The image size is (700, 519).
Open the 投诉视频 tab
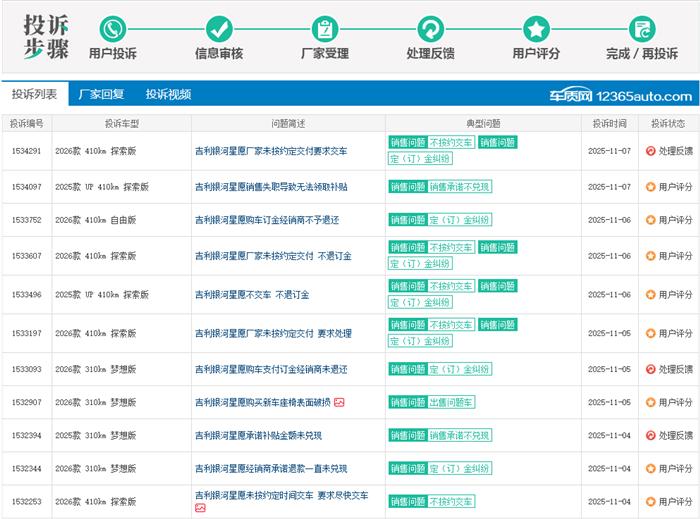click(168, 94)
